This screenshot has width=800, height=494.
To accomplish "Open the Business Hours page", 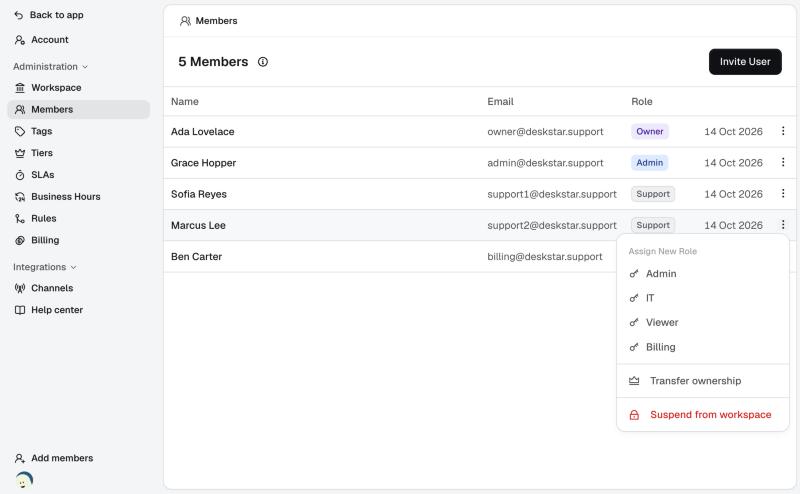I will (x=79, y=197).
